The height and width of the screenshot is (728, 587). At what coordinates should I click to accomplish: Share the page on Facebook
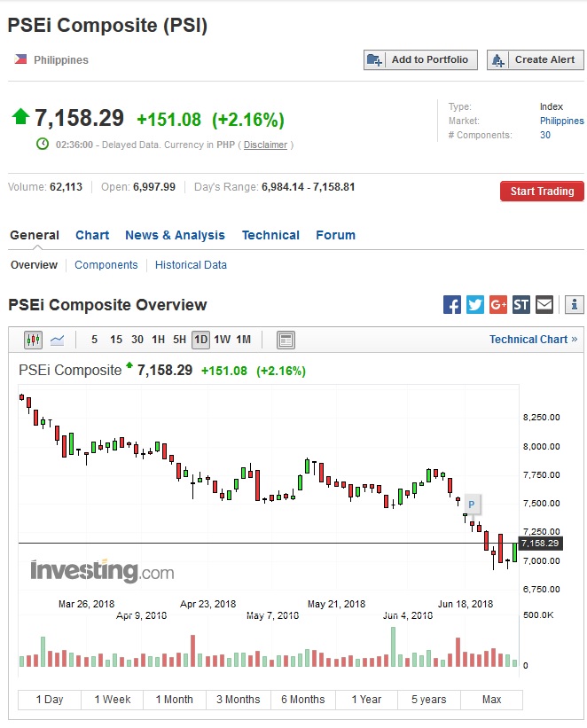[452, 305]
